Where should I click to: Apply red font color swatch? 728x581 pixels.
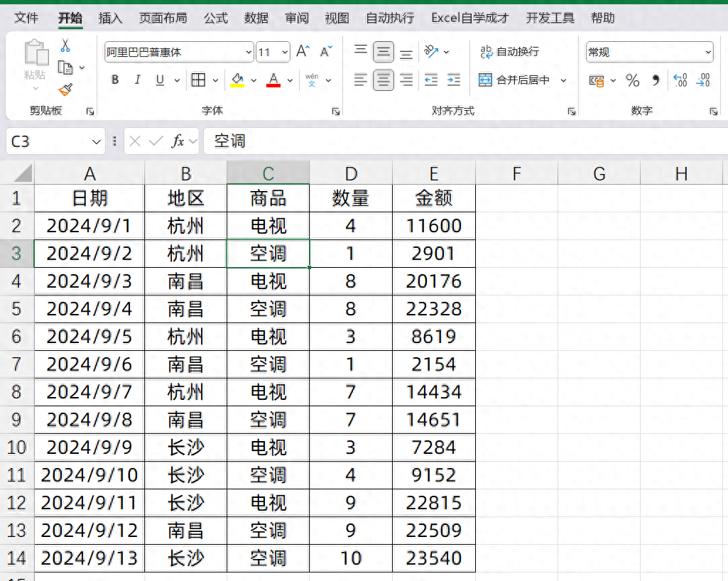tap(273, 80)
